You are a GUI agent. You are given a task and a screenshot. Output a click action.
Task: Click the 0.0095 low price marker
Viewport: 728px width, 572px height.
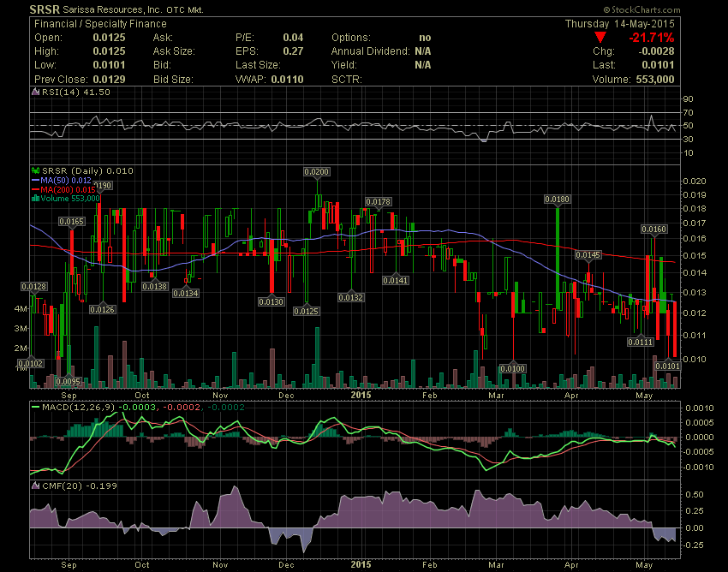(x=69, y=382)
